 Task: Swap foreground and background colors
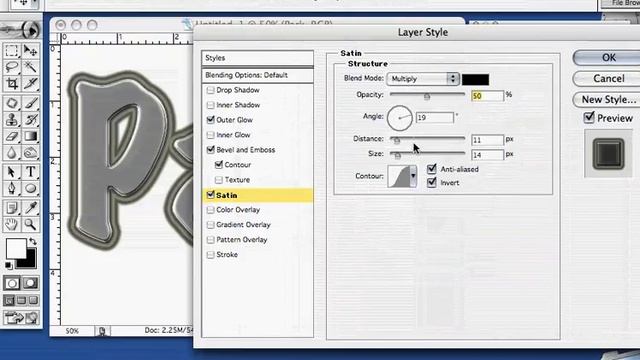(x=33, y=242)
